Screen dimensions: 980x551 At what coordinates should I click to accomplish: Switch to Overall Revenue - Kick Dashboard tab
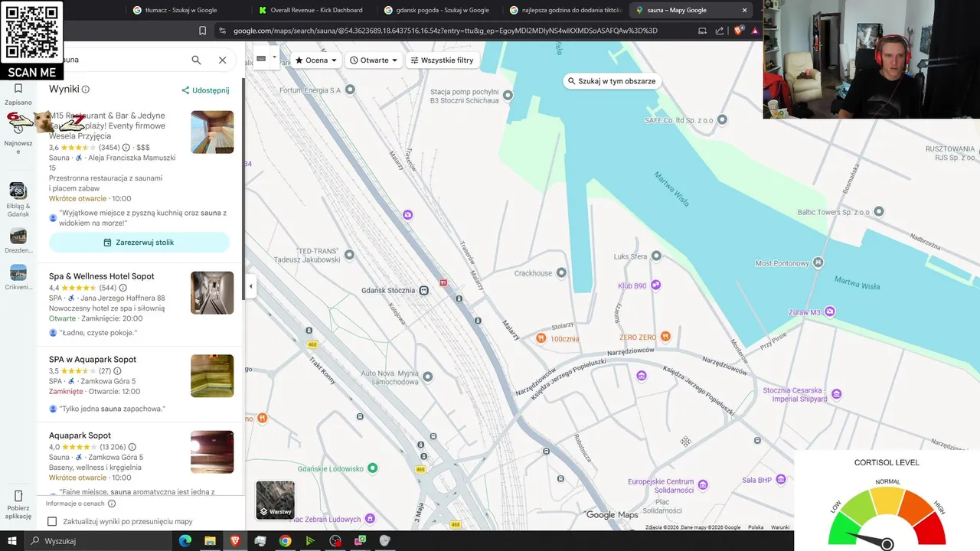[x=315, y=10]
